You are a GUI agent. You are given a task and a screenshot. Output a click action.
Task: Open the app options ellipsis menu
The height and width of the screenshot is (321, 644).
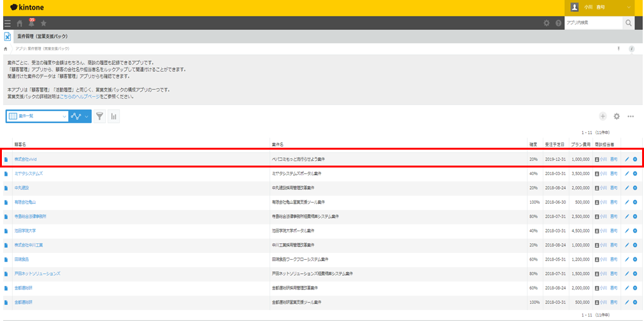pyautogui.click(x=631, y=117)
